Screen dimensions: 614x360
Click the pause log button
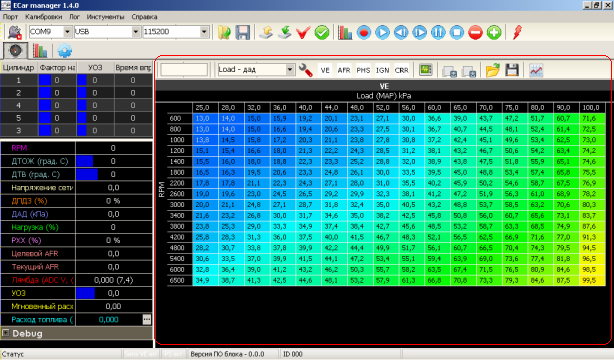[438, 33]
